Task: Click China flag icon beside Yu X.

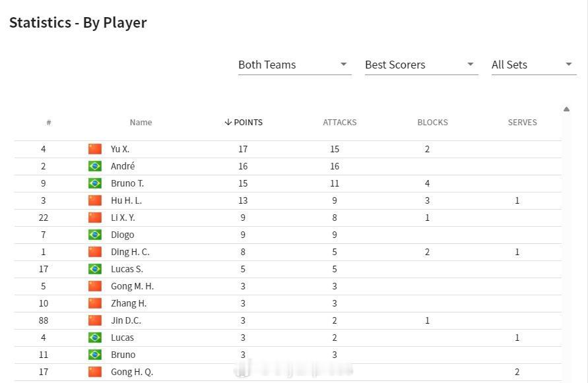Action: [x=95, y=149]
